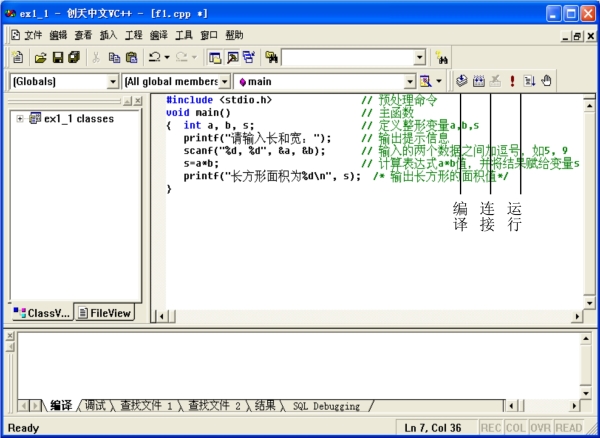
Task: Select the 结果 output tab
Action: (x=265, y=405)
